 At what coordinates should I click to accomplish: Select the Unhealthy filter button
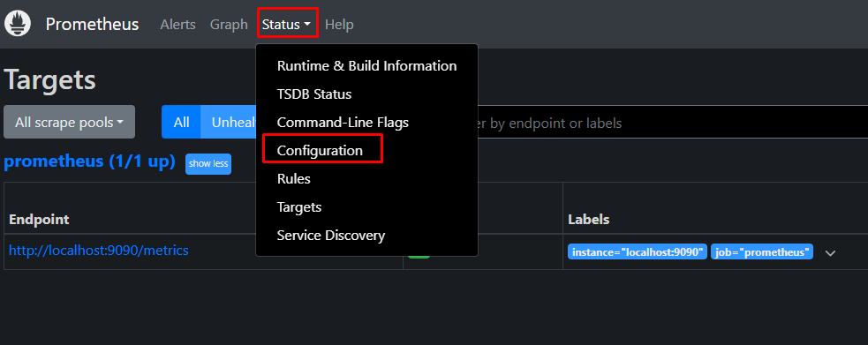click(228, 122)
